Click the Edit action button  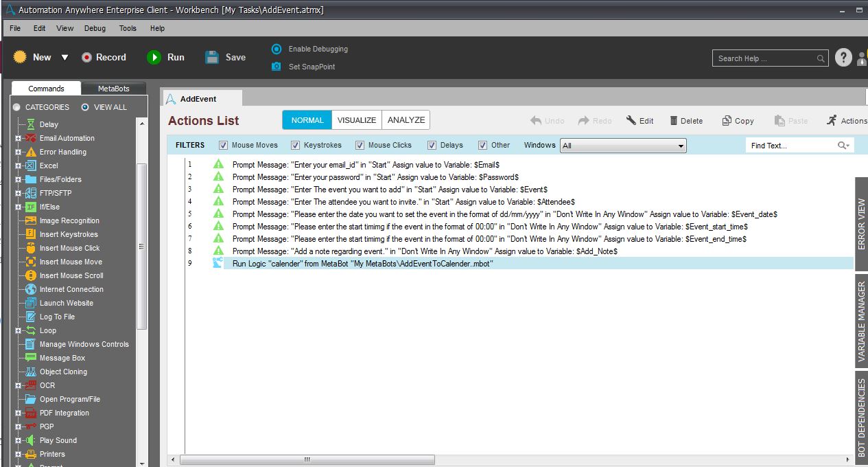click(640, 121)
